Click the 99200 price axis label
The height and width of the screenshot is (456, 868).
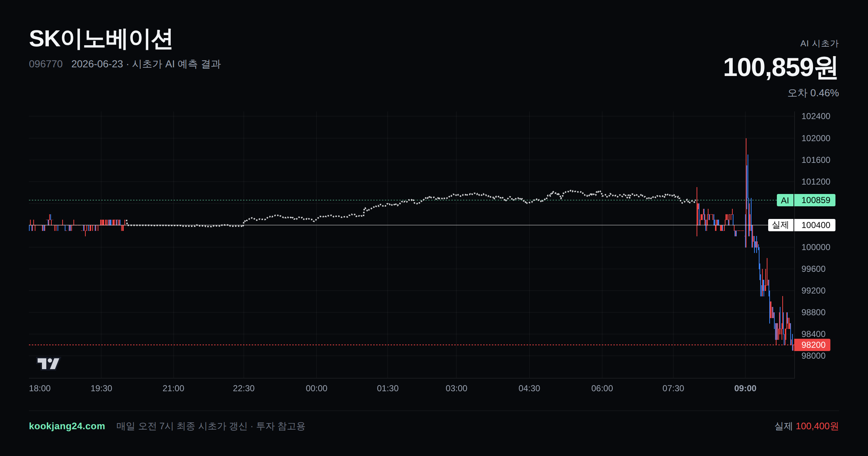pos(813,291)
